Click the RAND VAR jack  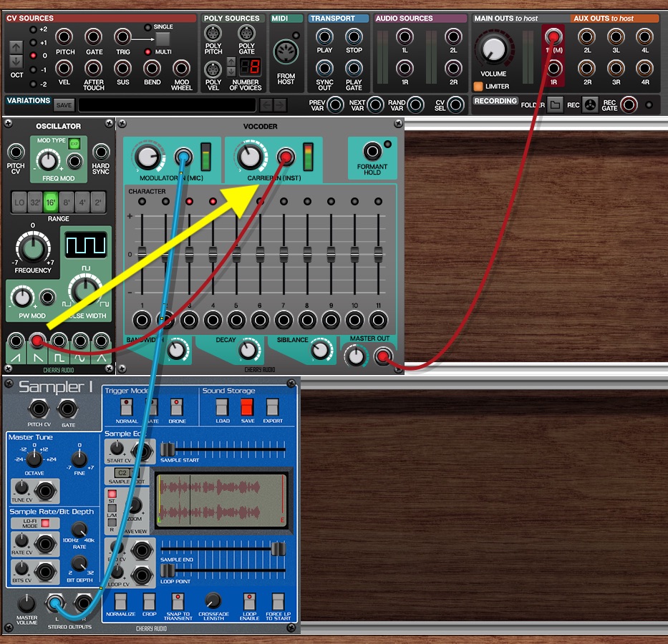coord(416,104)
